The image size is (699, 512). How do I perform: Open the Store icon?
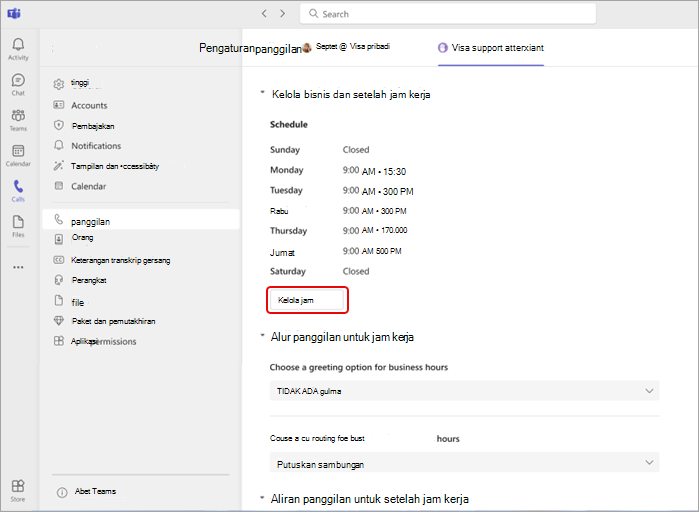(x=18, y=486)
